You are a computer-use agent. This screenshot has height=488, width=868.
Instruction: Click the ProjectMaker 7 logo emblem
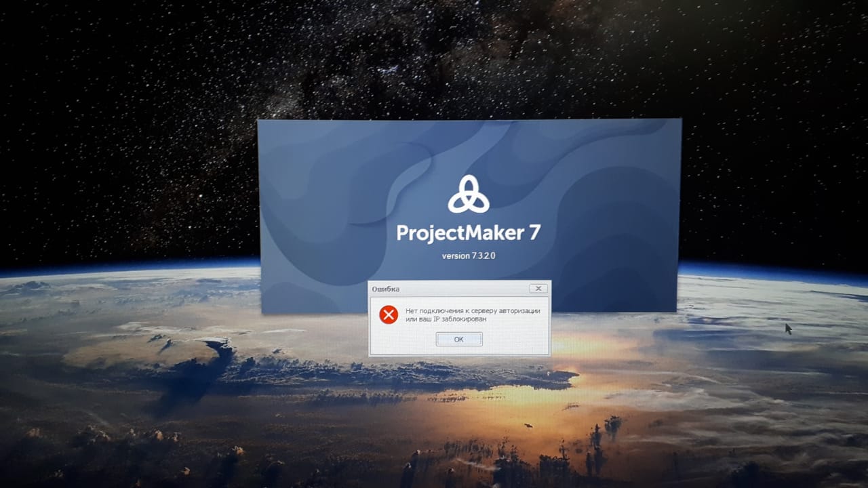pyautogui.click(x=468, y=195)
